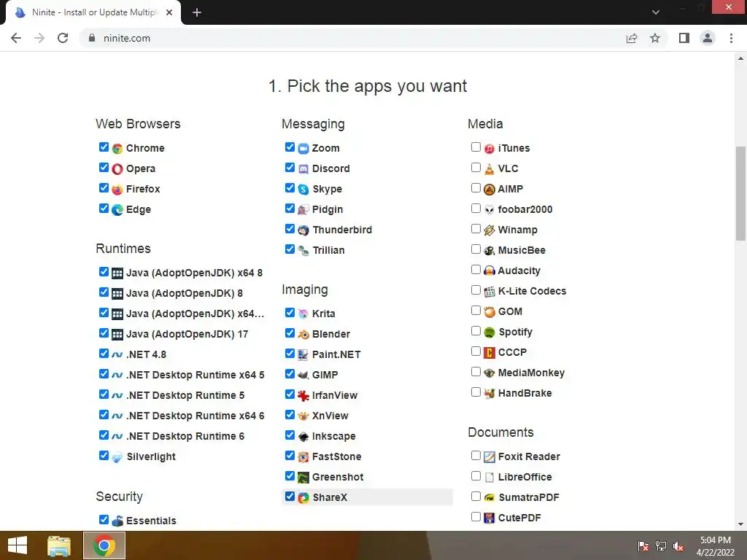Bookmark this page with the star icon
Image resolution: width=747 pixels, height=560 pixels.
(x=655, y=38)
